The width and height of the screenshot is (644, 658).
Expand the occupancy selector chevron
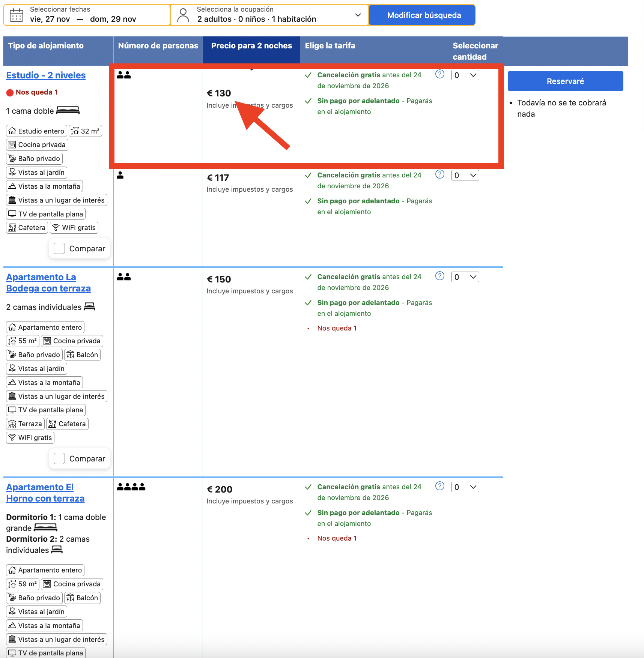pyautogui.click(x=358, y=15)
